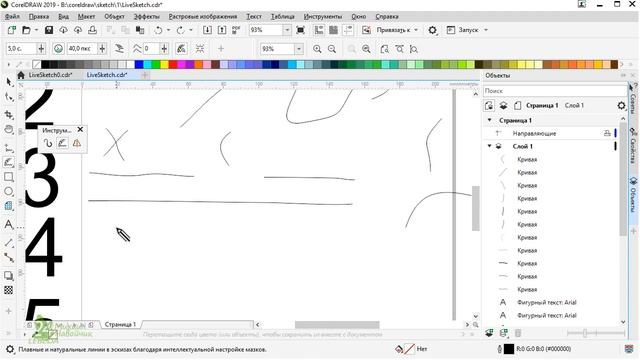Select the Text tool
The width and height of the screenshot is (640, 360).
pos(9,224)
